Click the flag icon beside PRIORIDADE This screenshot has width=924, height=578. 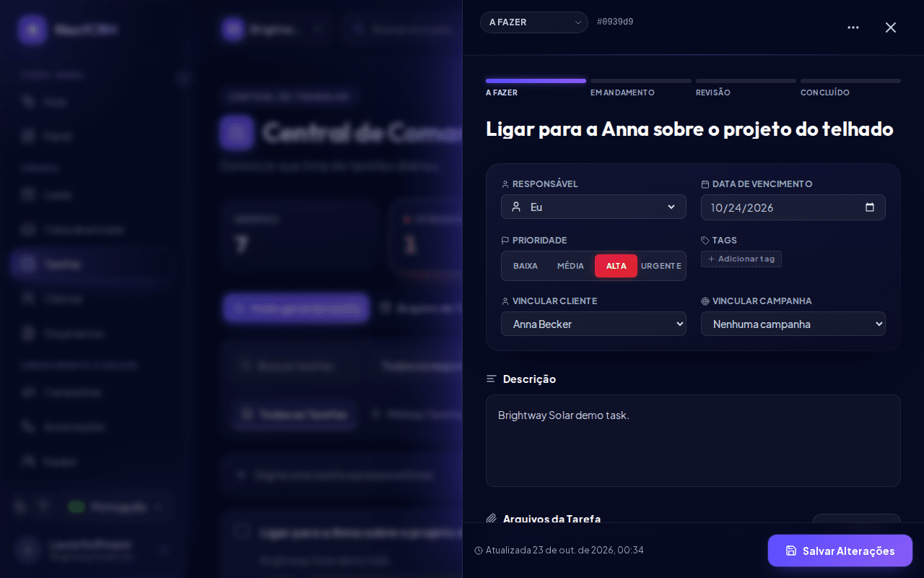click(505, 241)
